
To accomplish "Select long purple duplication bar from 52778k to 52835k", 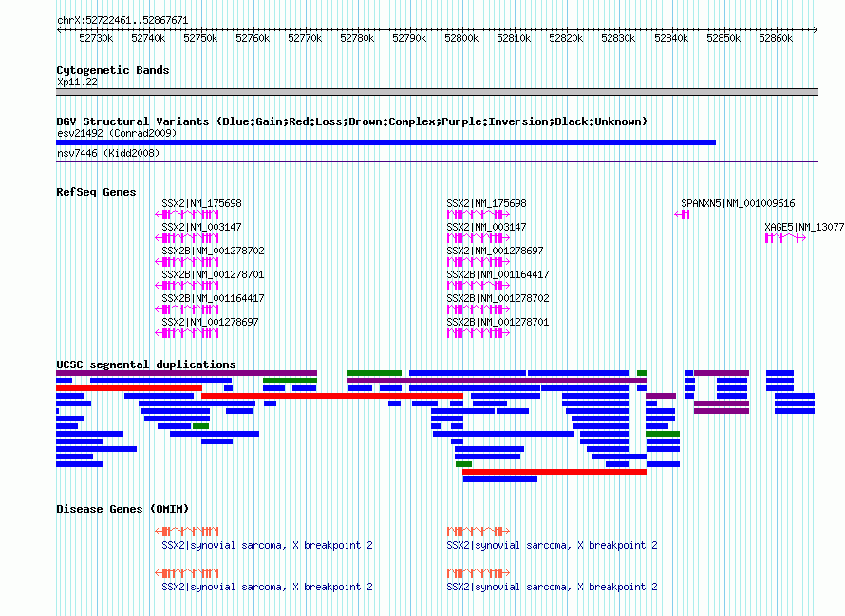I will coord(497,381).
